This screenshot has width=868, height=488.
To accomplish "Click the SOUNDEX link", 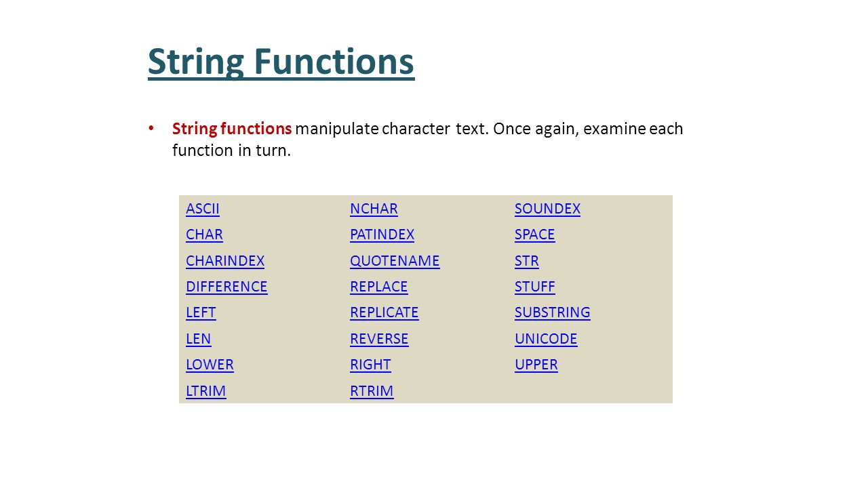I will pyautogui.click(x=547, y=209).
